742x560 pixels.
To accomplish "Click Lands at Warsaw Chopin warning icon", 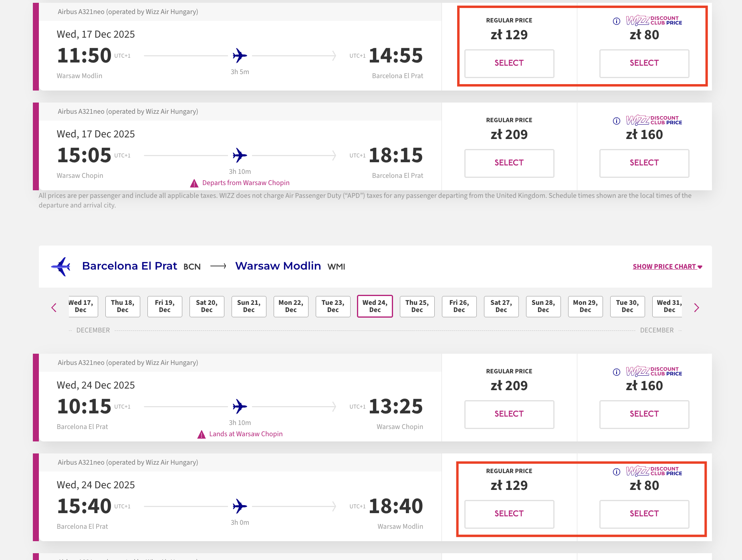I will pos(202,435).
